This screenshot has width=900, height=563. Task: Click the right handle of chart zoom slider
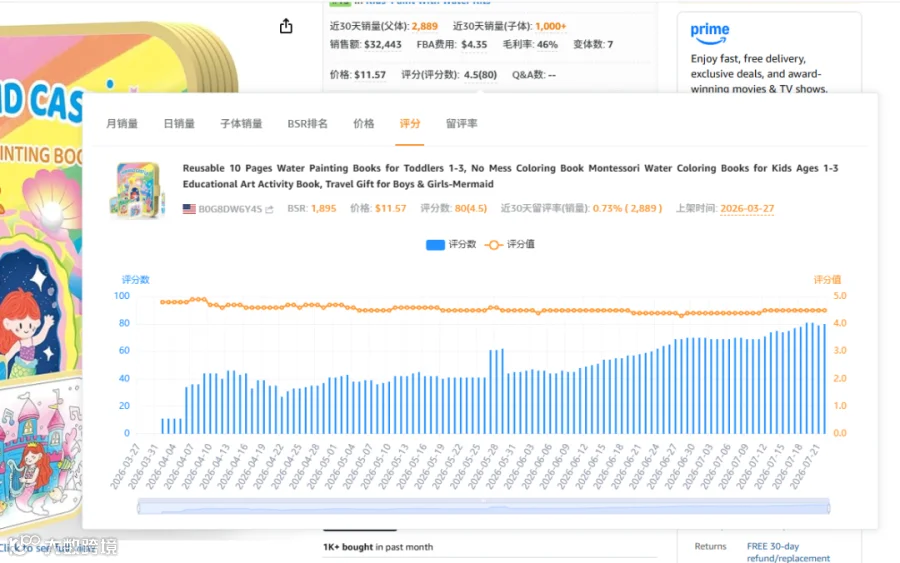[828, 507]
